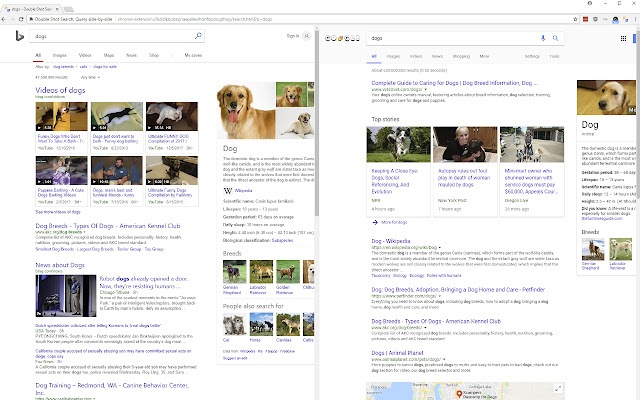Click Bing account avatar icon
Image resolution: width=640 pixels, height=400 pixels.
tap(305, 36)
